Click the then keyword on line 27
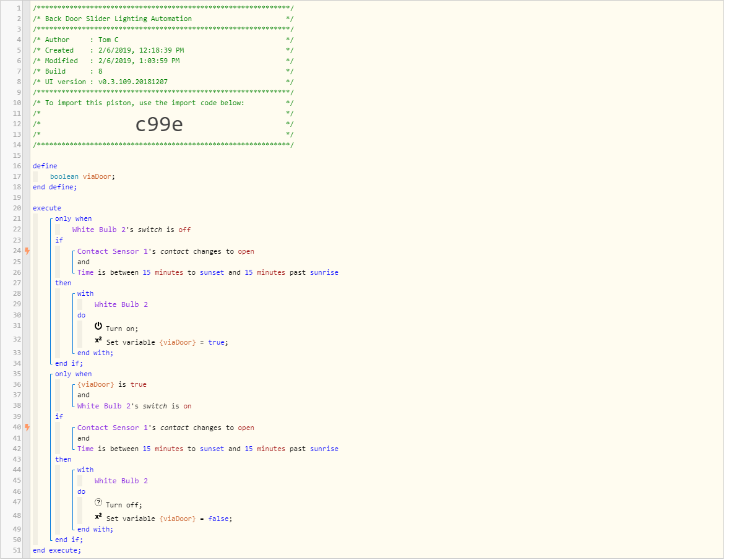Viewport: 729px width, 560px height. point(63,283)
